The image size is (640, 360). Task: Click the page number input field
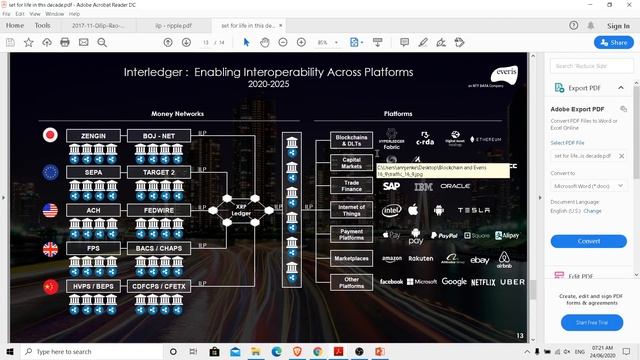[206, 42]
